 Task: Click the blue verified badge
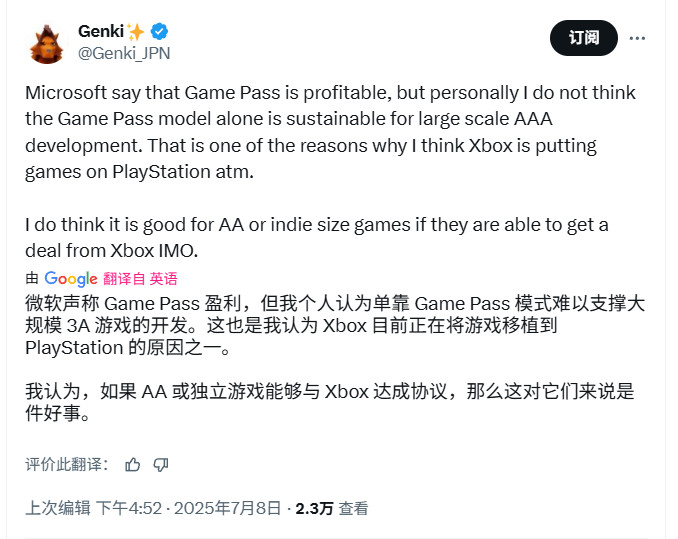pyautogui.click(x=160, y=32)
